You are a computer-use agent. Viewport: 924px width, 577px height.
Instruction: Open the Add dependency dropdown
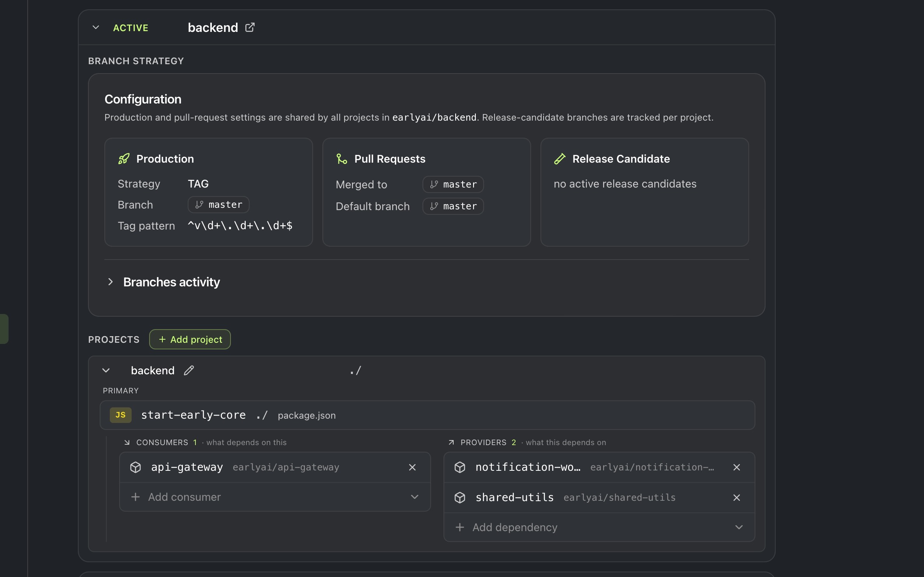pos(599,527)
